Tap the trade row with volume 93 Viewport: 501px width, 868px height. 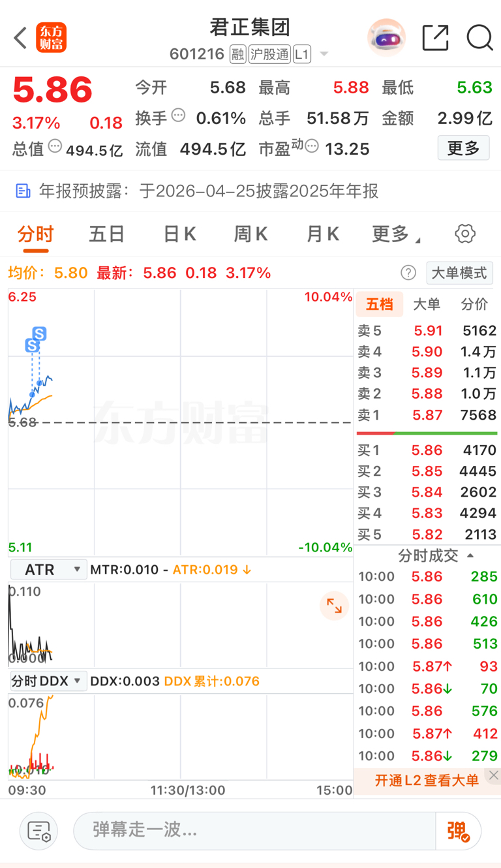pos(427,666)
